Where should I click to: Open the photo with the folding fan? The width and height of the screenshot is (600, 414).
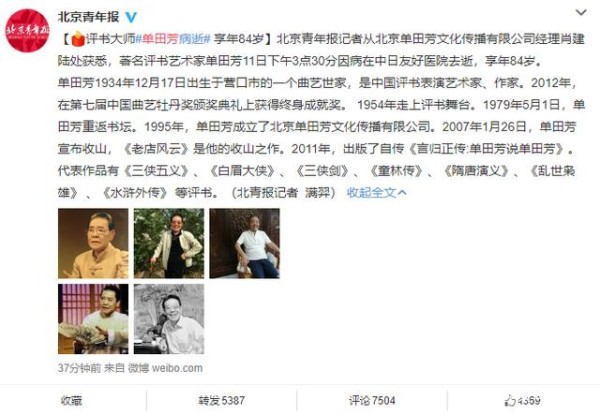click(x=93, y=319)
